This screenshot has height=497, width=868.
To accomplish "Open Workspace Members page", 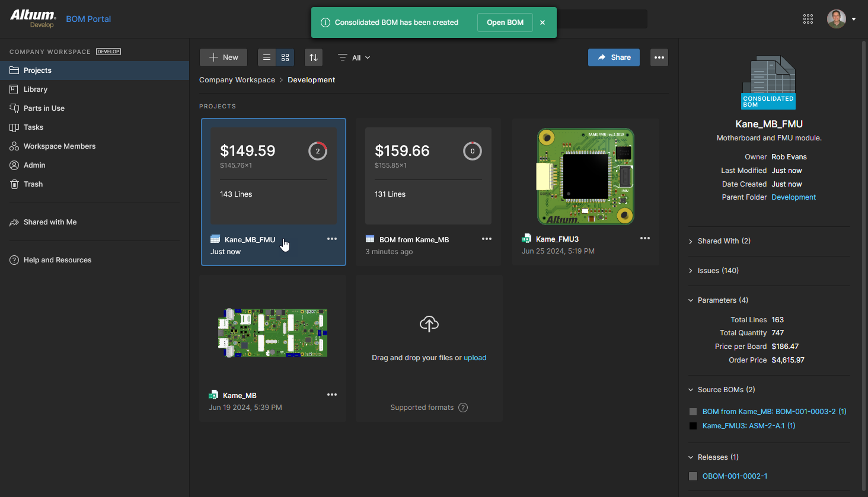I will click(x=95, y=146).
